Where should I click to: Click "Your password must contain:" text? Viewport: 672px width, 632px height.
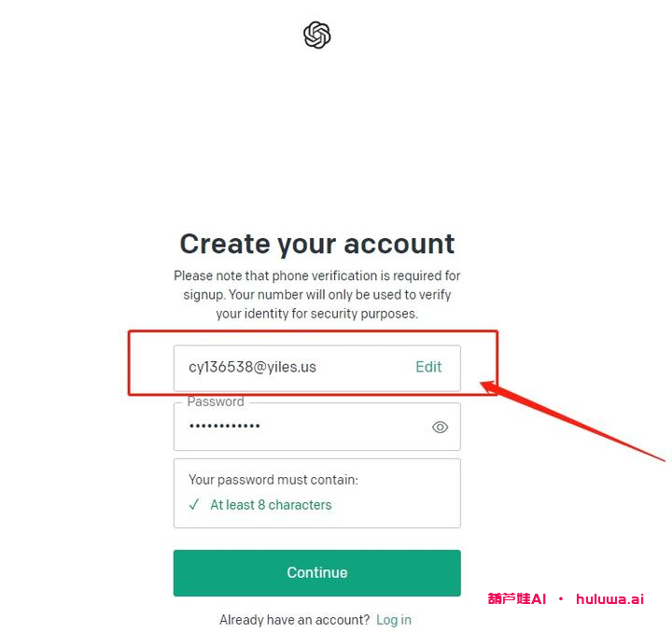tap(273, 480)
